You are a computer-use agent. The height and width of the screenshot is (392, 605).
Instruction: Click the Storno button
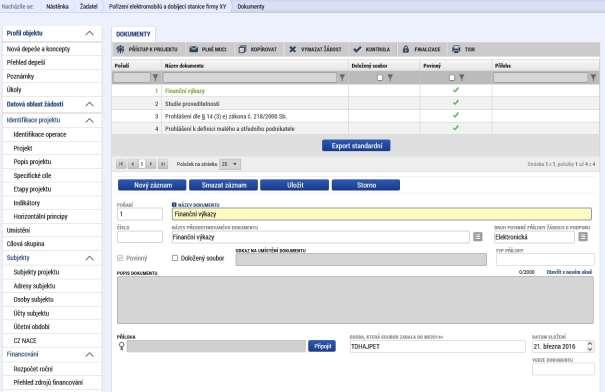click(x=366, y=185)
